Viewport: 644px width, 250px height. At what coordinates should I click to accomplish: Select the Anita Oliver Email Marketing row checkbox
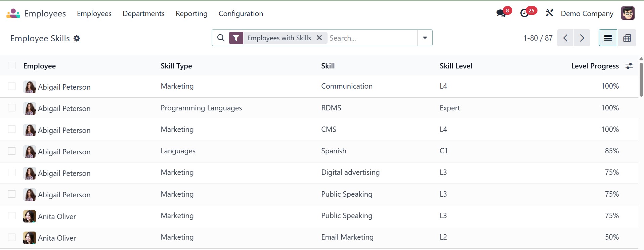(x=12, y=238)
